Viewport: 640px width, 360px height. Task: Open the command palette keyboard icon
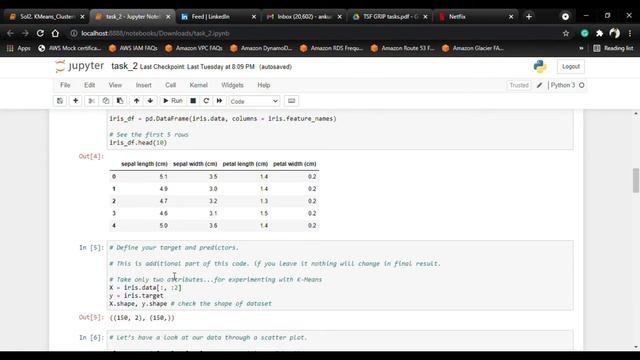point(291,101)
